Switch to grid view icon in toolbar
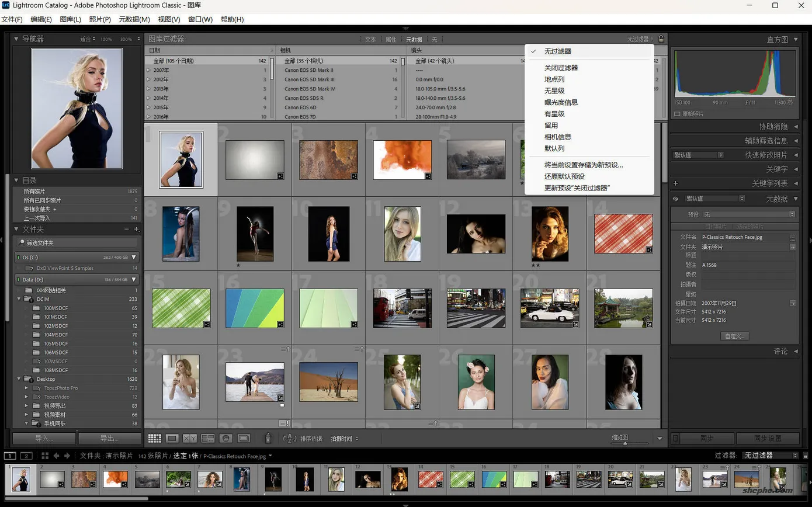This screenshot has height=507, width=812. pos(154,438)
